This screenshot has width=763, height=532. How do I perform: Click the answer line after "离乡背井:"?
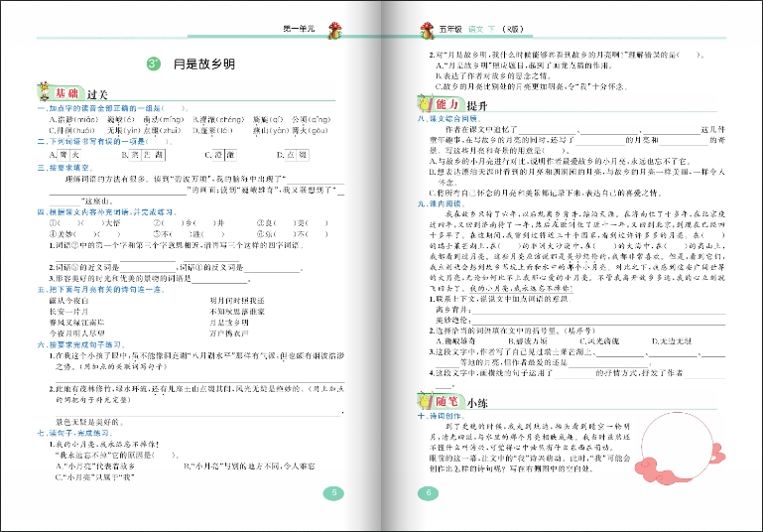pyautogui.click(x=598, y=310)
